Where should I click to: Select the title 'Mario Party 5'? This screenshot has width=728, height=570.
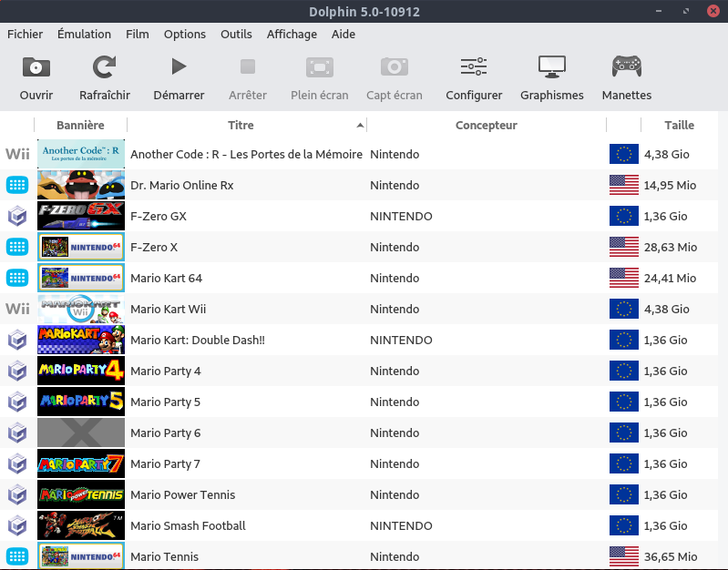(x=166, y=402)
